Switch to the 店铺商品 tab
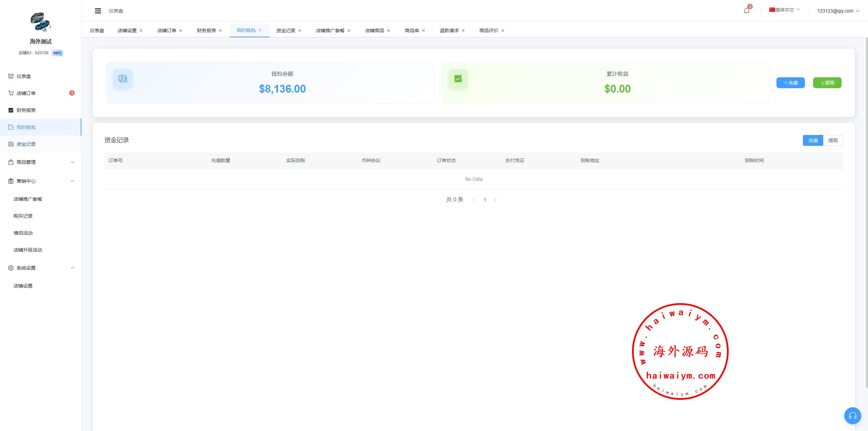The width and height of the screenshot is (868, 431). [374, 31]
